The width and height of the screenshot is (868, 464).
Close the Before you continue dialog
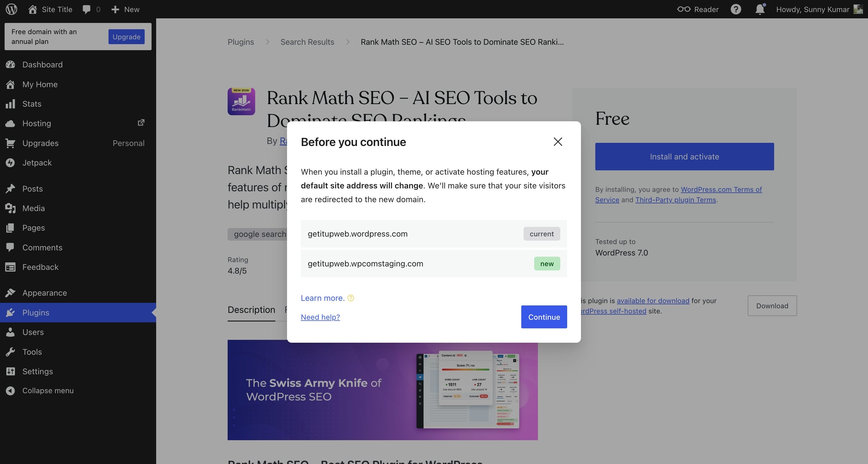coord(558,142)
